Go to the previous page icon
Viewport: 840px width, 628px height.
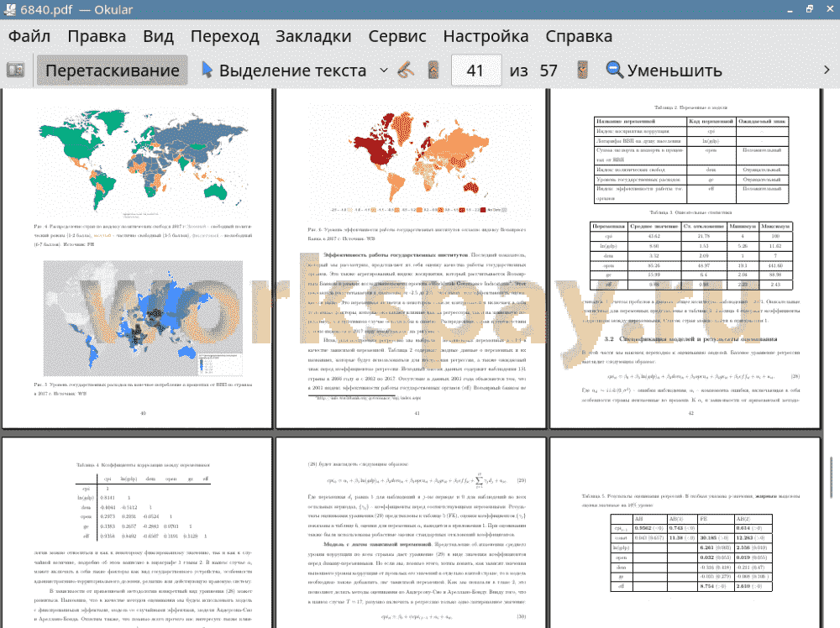coord(433,71)
